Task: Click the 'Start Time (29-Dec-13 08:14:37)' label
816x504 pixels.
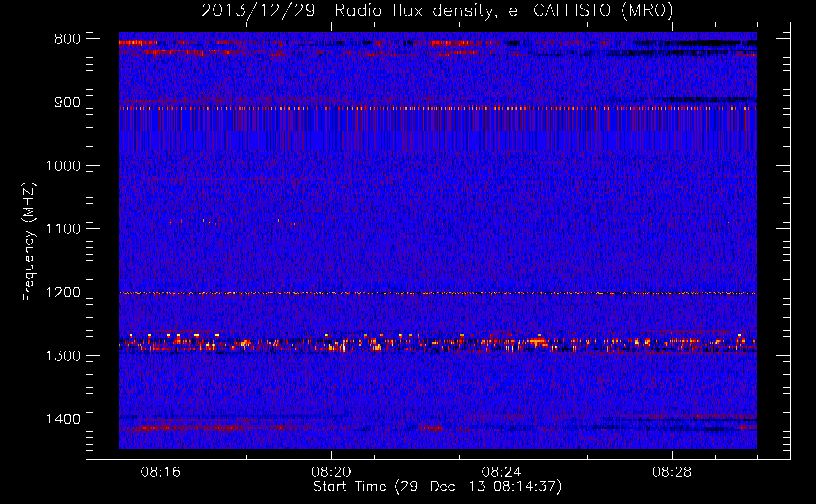Action: click(437, 487)
